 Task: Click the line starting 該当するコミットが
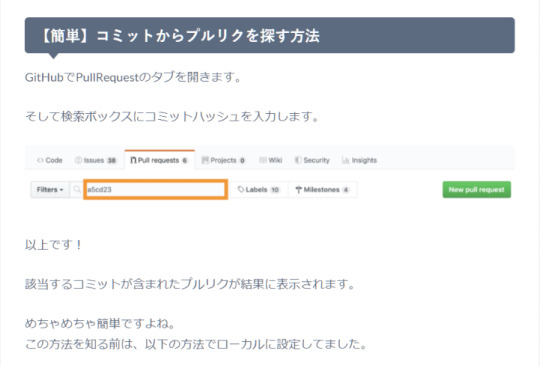pyautogui.click(x=190, y=284)
